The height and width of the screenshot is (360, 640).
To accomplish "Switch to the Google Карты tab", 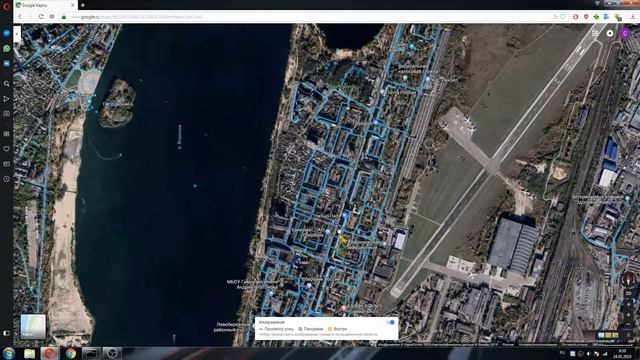I will click(x=45, y=5).
